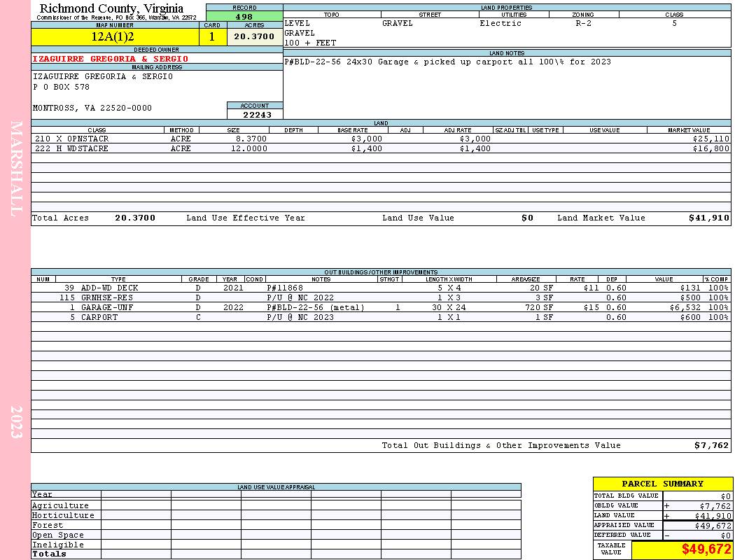Click adjusted rate $3,000 in land table
The image size is (735, 560).
pyautogui.click(x=475, y=139)
